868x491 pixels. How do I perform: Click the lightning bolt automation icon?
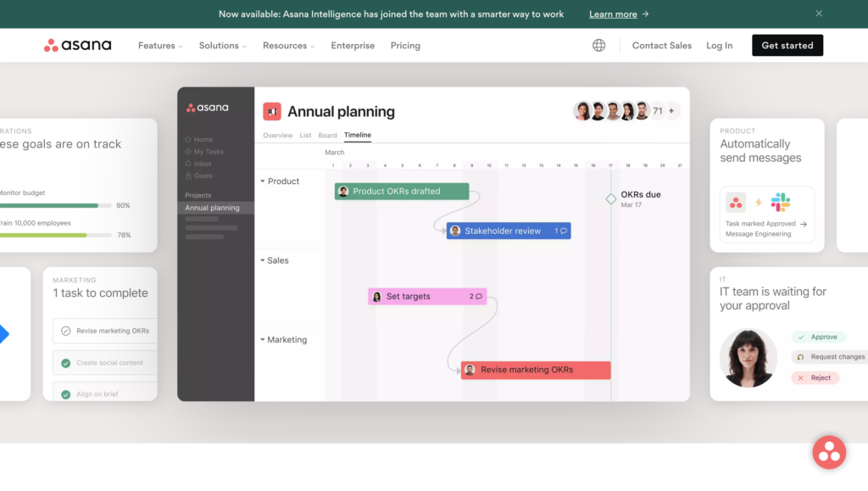tap(759, 203)
